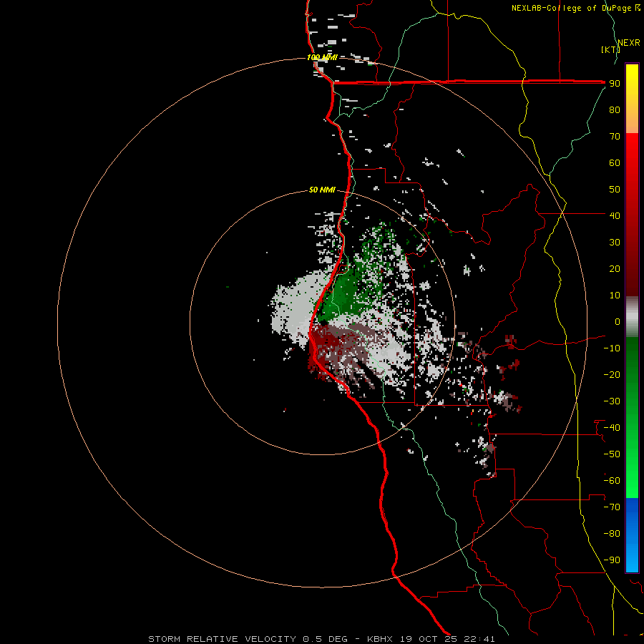Click the 100 NMI range ring label
The height and width of the screenshot is (644, 644).
323,57
